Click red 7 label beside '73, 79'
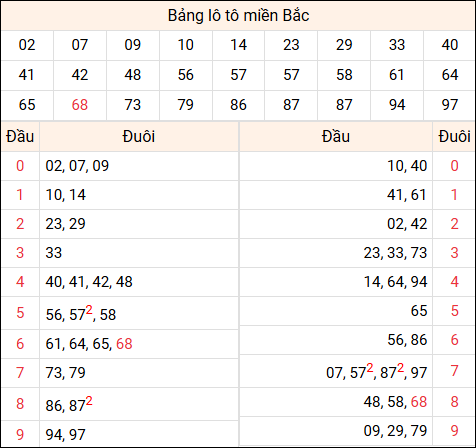The width and height of the screenshot is (476, 448). click(x=20, y=373)
